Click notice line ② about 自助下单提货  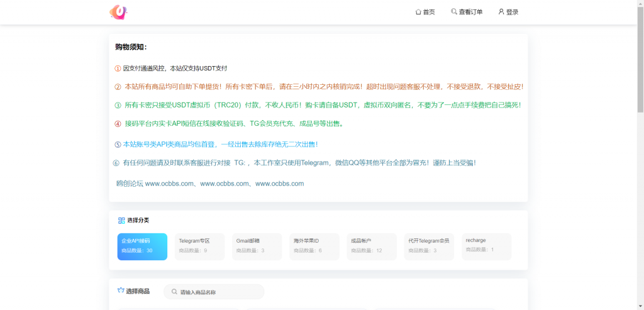point(319,87)
